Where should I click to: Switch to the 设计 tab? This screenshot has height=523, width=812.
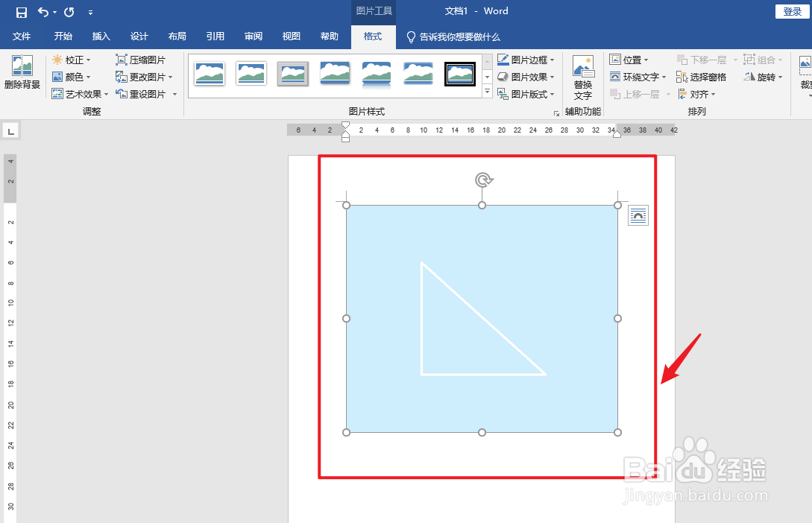click(139, 37)
